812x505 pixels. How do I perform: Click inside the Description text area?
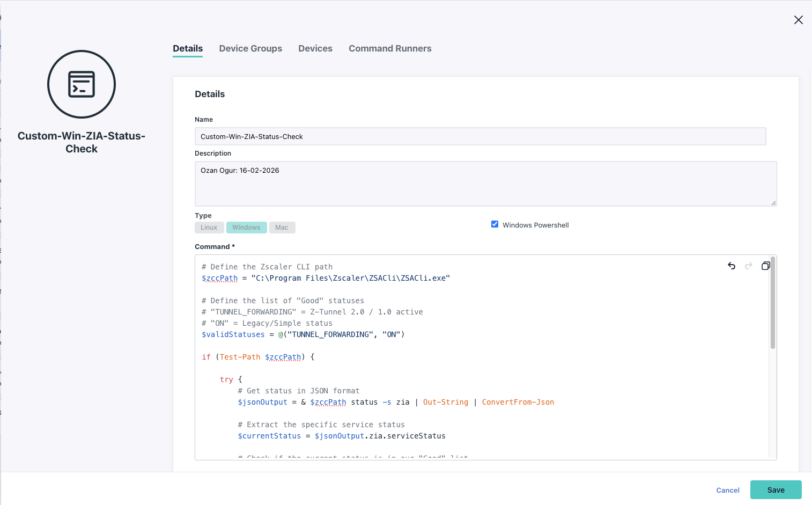tap(485, 184)
